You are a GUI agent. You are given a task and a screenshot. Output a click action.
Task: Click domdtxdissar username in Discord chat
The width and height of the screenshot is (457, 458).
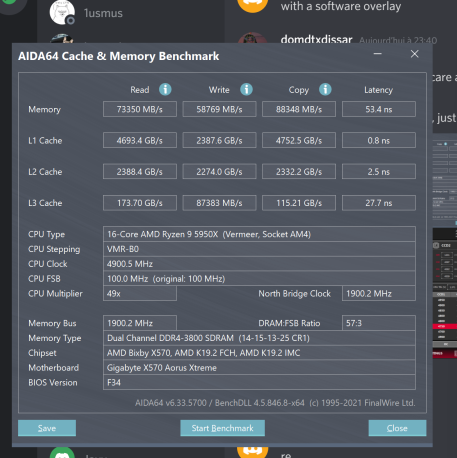[x=316, y=40]
